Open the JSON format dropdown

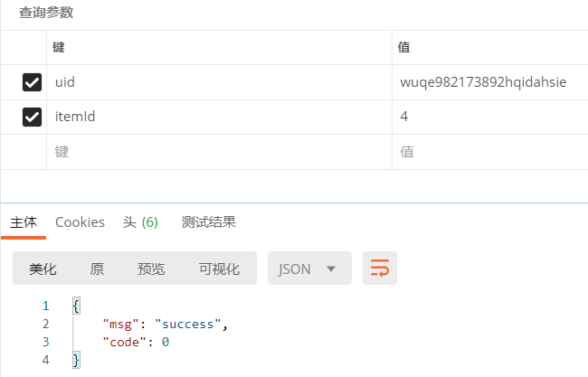[x=308, y=269]
